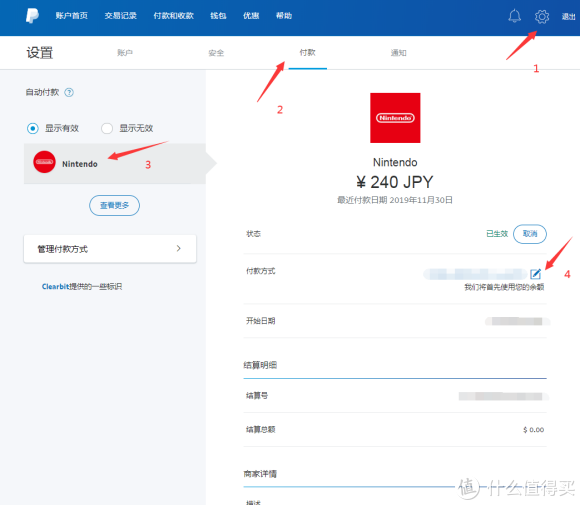This screenshot has height=505, width=580.
Task: Open the 付款和收款 menu item
Action: [173, 16]
